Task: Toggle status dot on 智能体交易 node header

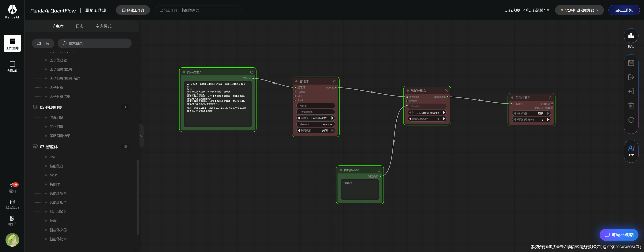Action: pos(512,98)
